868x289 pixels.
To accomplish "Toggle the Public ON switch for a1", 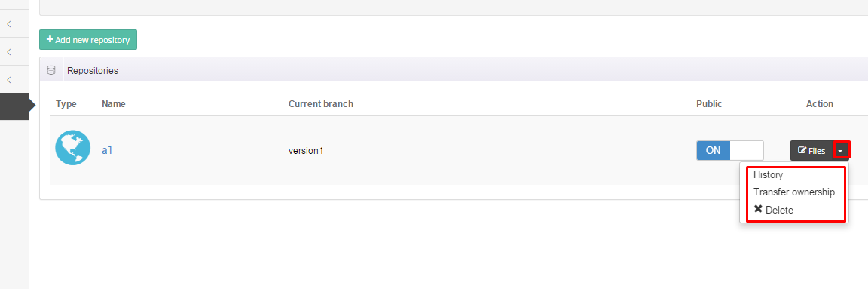I will 729,150.
